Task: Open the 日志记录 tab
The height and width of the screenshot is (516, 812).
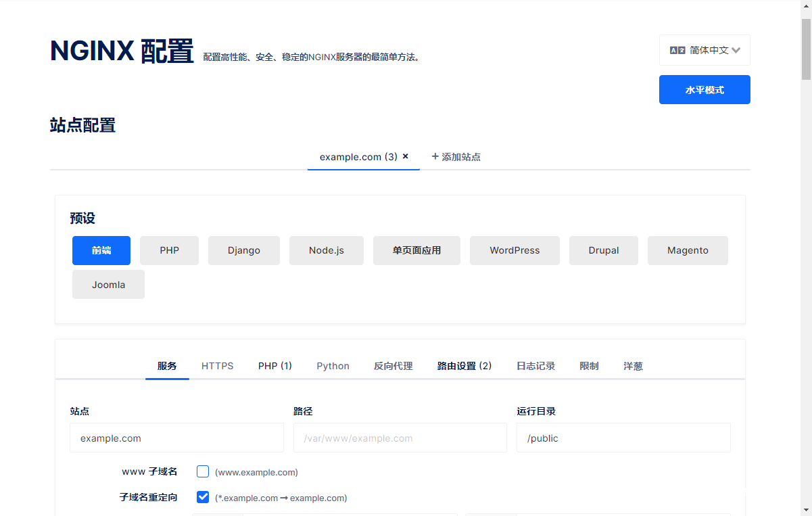Action: pyautogui.click(x=536, y=366)
